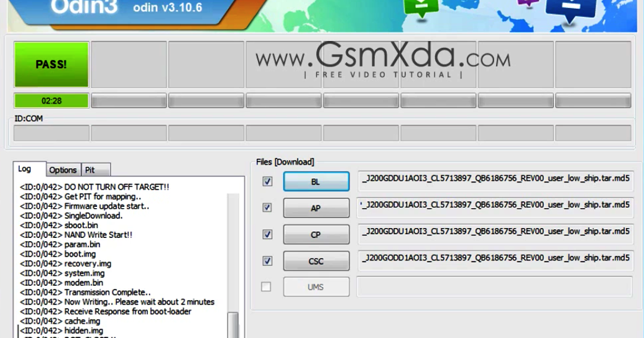
Task: Switch to the Log tab
Action: coord(29,169)
